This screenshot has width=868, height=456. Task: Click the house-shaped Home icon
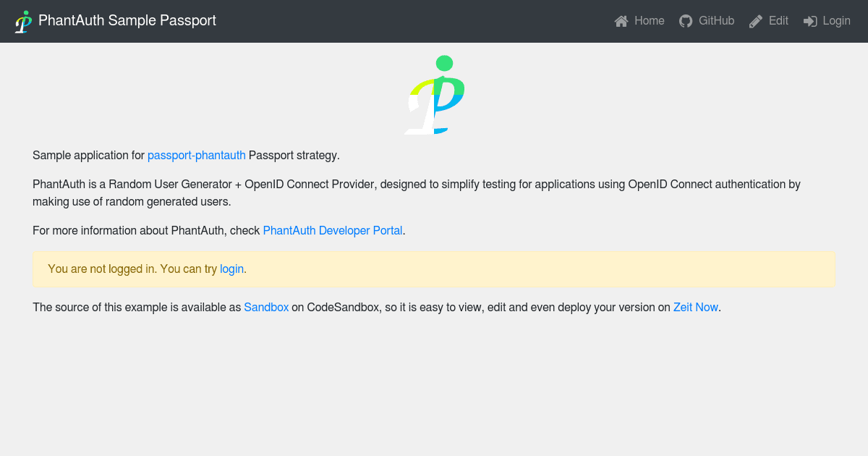[x=621, y=21]
